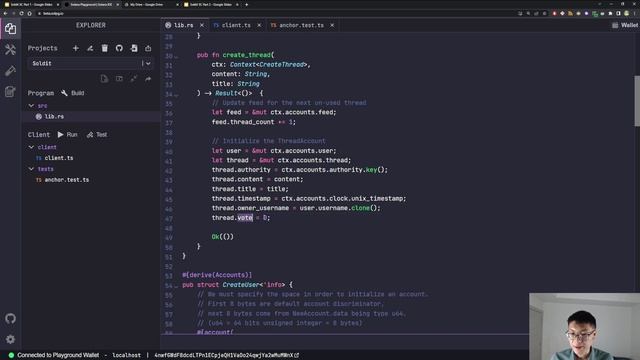Create a new folder icon
640x360 pixels.
pos(119,78)
